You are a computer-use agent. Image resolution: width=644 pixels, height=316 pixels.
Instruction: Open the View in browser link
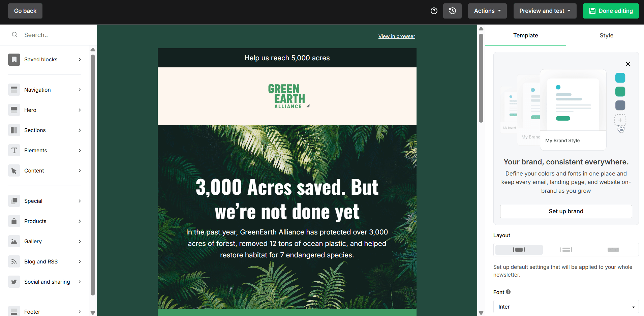point(397,36)
